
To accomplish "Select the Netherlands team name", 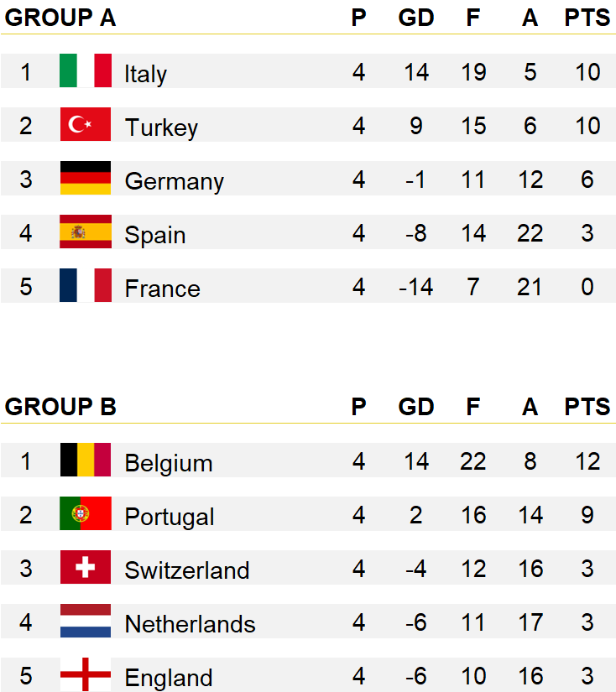I will click(191, 624).
